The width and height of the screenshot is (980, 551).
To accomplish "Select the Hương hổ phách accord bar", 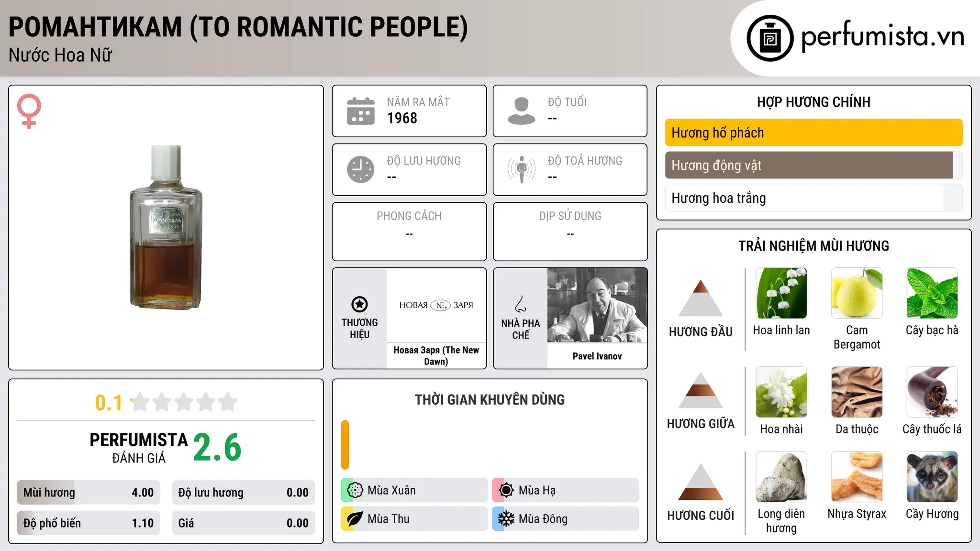I will pos(814,132).
